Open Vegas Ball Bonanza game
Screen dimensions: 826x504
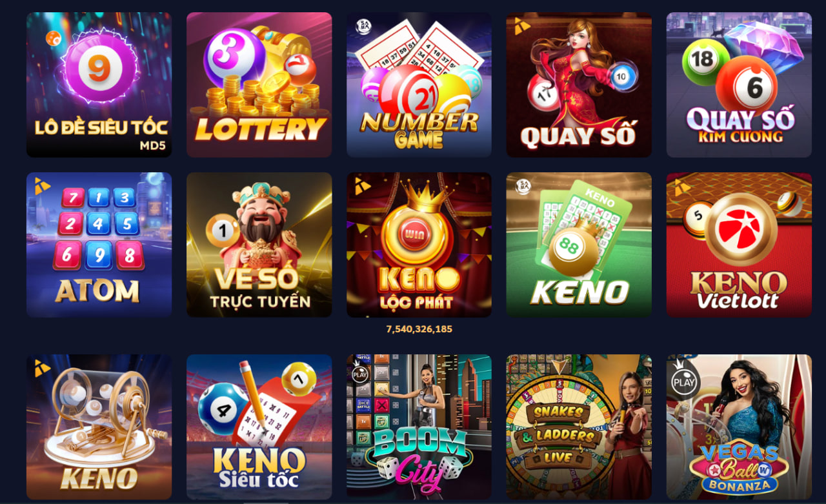click(x=739, y=427)
